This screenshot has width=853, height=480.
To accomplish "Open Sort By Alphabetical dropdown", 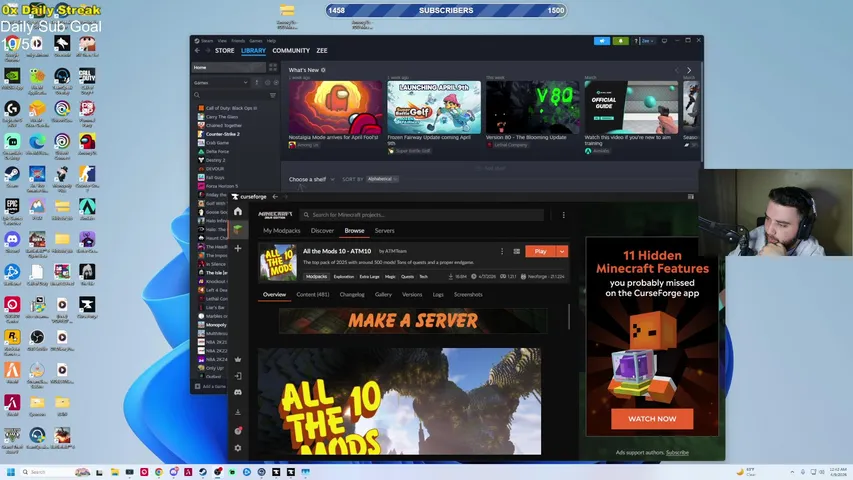I will point(382,179).
